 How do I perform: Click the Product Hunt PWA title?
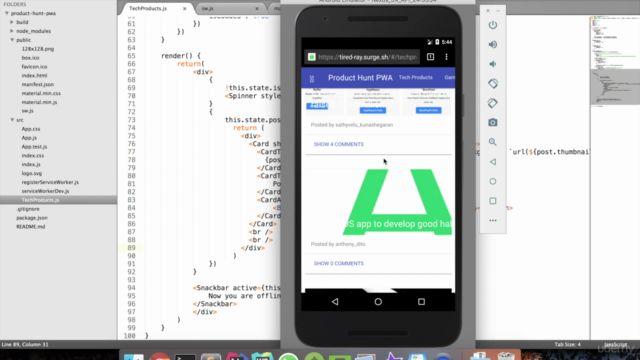[x=360, y=78]
